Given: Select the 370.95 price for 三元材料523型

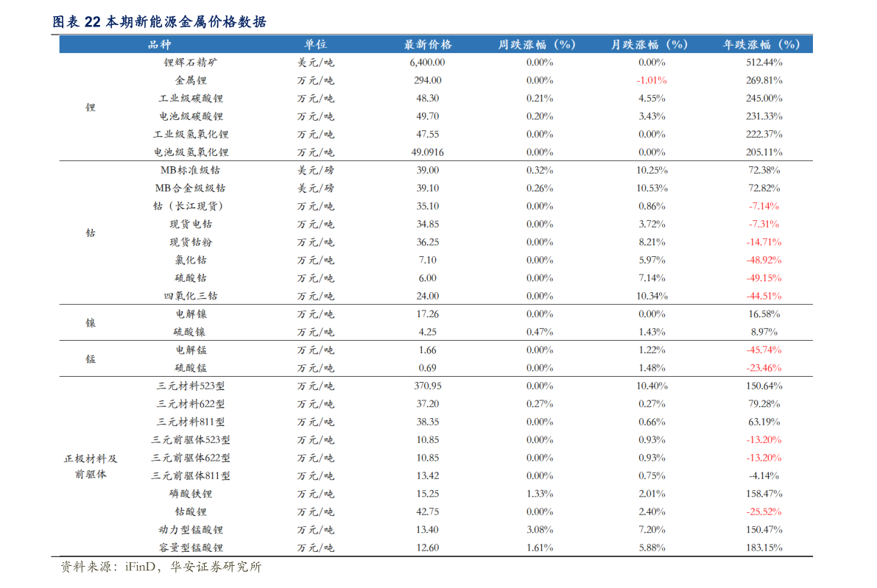Looking at the screenshot, I should tap(427, 386).
